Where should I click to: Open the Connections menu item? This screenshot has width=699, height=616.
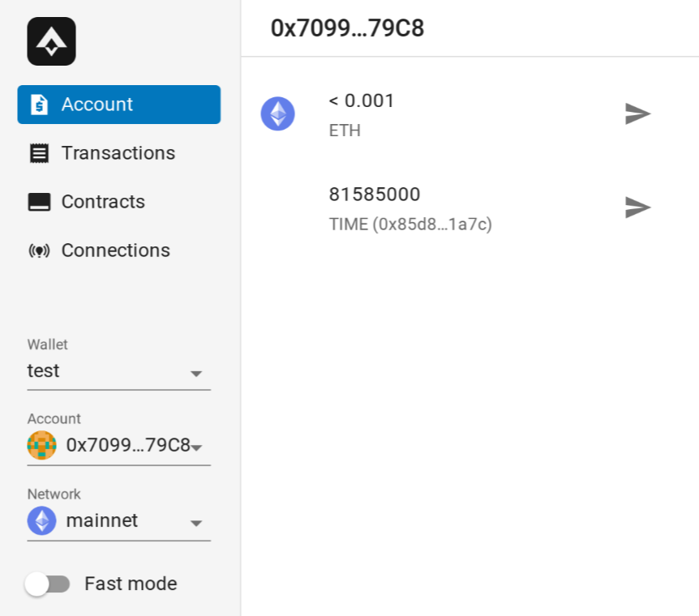tap(116, 250)
